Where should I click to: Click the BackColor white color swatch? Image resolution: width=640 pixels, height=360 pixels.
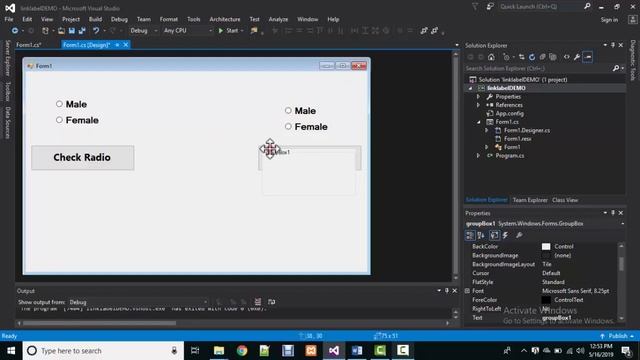tap(546, 247)
